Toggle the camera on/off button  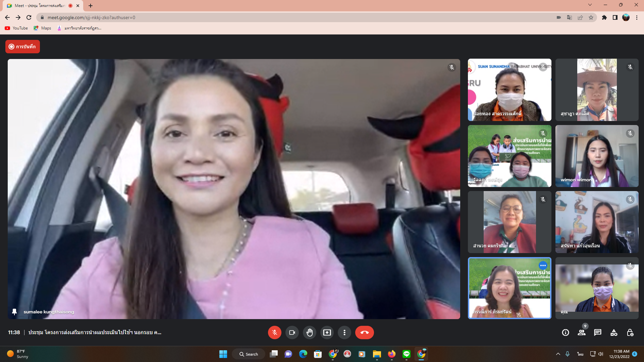pyautogui.click(x=292, y=333)
